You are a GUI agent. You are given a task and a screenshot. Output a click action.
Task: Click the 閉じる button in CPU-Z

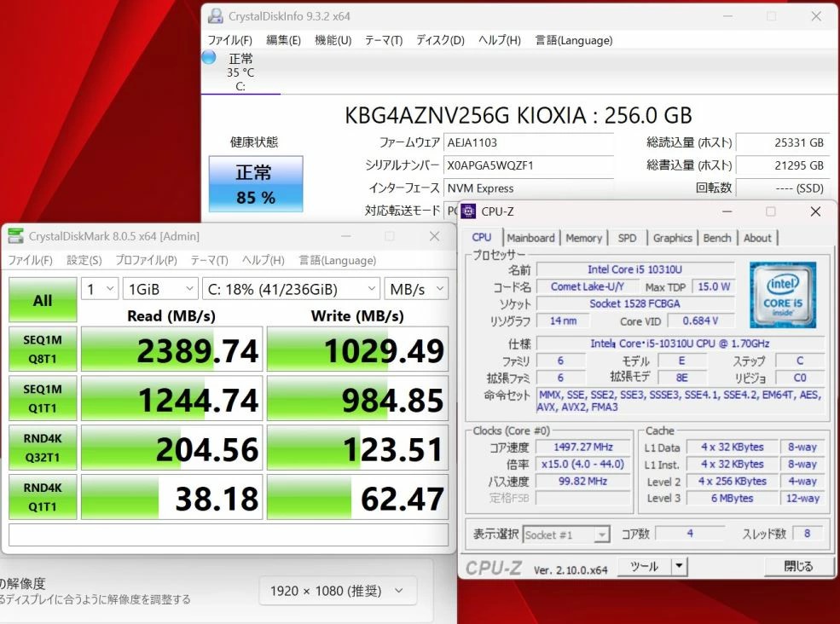pyautogui.click(x=798, y=566)
